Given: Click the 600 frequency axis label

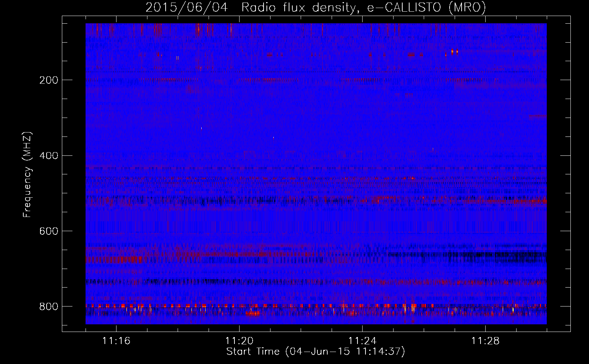Looking at the screenshot, I should click(x=48, y=232).
